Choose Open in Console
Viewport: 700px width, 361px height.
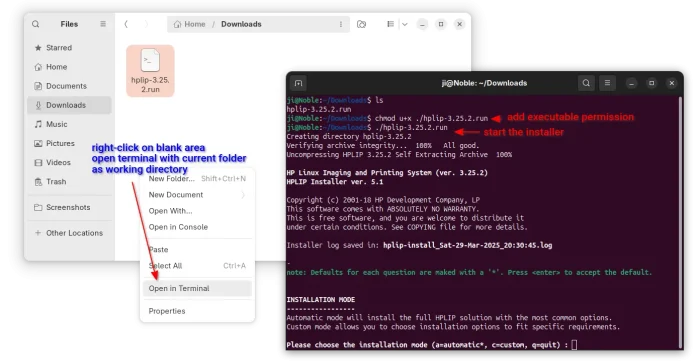197,227
